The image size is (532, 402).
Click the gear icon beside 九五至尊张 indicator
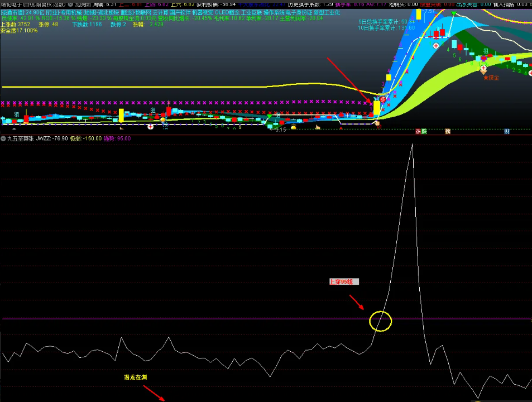click(3, 138)
